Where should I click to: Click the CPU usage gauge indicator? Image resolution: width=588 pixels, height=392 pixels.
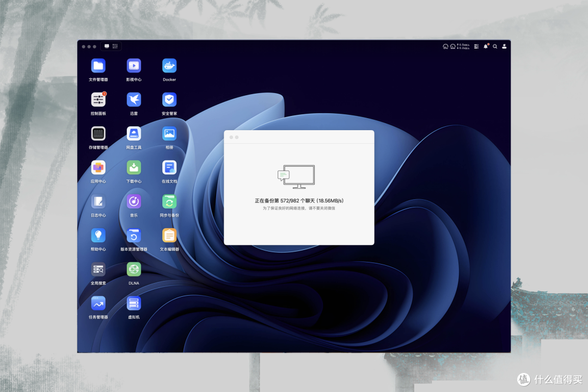pos(445,46)
